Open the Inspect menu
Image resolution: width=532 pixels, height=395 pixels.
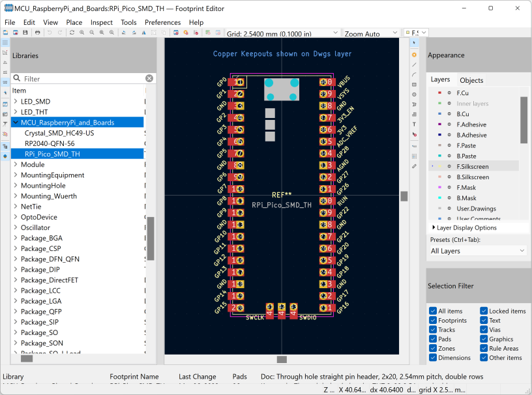(x=101, y=22)
